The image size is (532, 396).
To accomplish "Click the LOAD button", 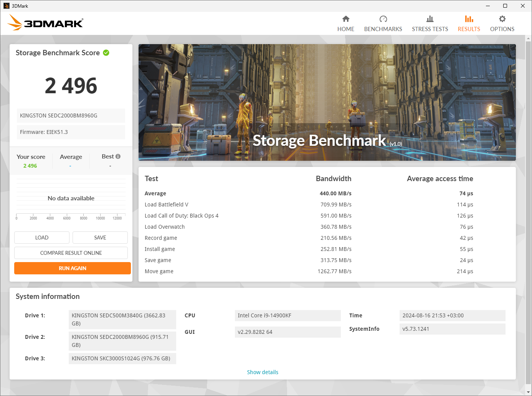I will (x=42, y=238).
